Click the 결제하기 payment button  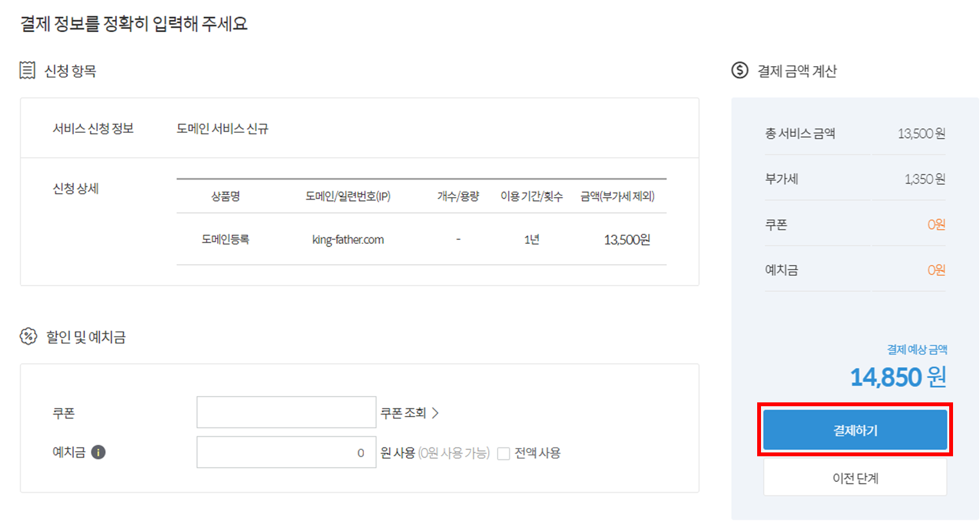pyautogui.click(x=855, y=430)
